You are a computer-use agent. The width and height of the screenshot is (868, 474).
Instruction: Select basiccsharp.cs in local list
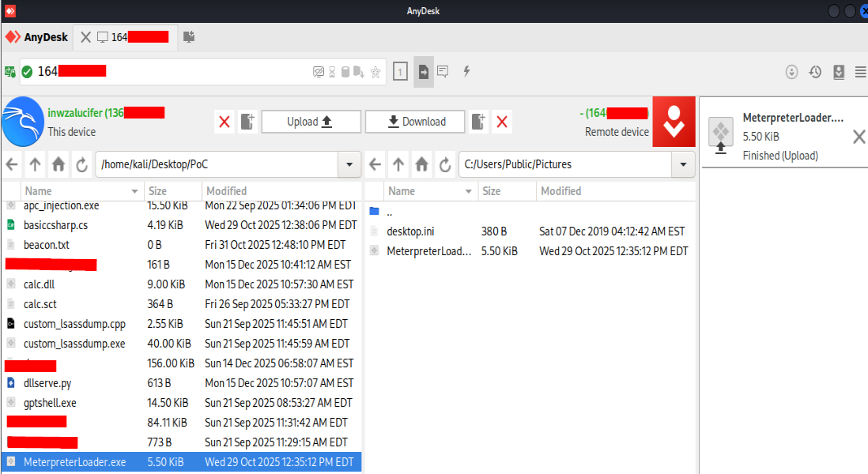(181, 225)
